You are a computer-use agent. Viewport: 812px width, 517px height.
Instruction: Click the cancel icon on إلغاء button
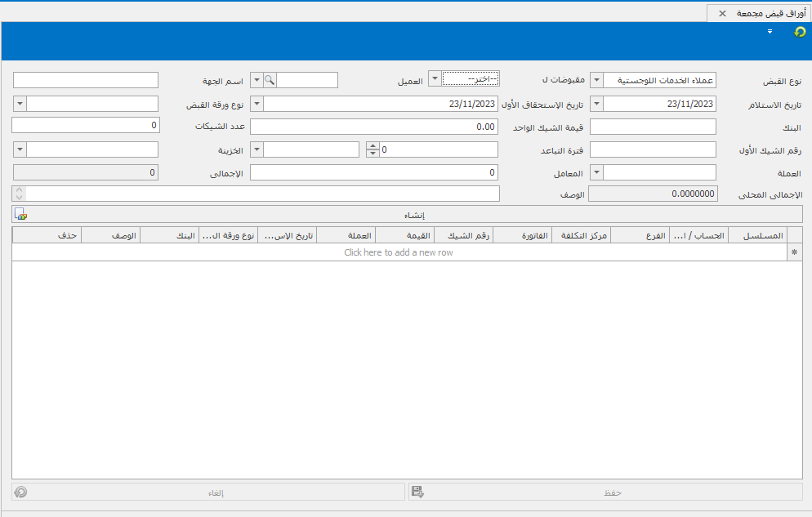click(x=20, y=492)
